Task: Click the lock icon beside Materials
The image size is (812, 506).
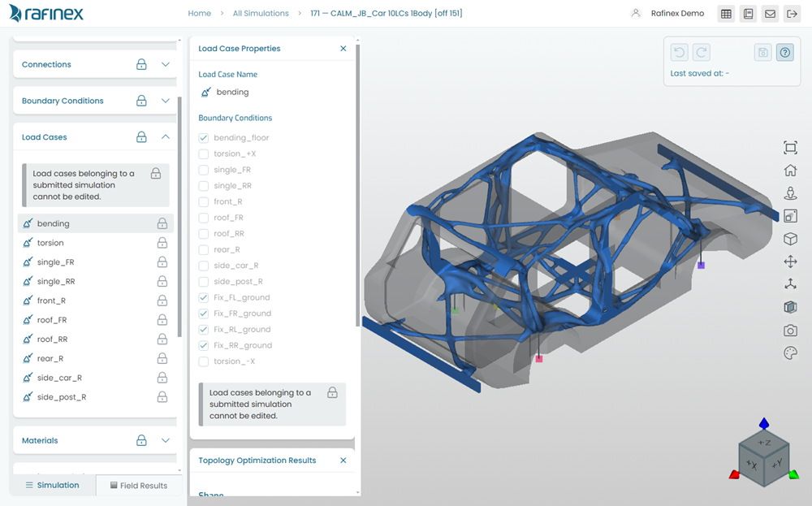Action: coord(141,440)
